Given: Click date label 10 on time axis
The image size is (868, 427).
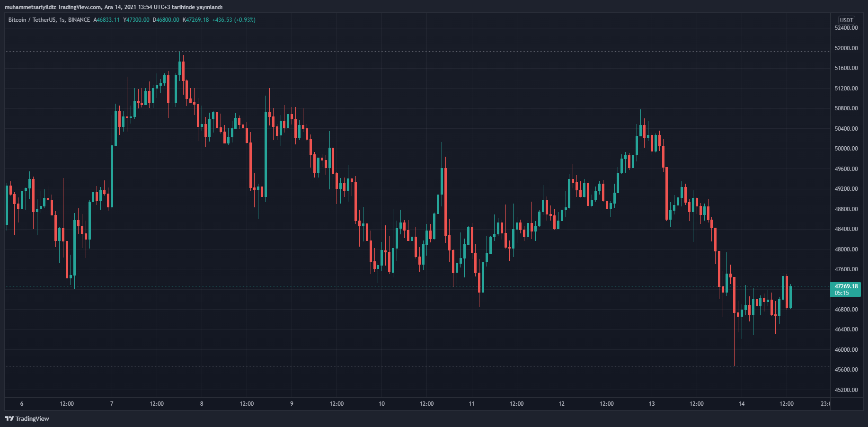Looking at the screenshot, I should click(381, 404).
